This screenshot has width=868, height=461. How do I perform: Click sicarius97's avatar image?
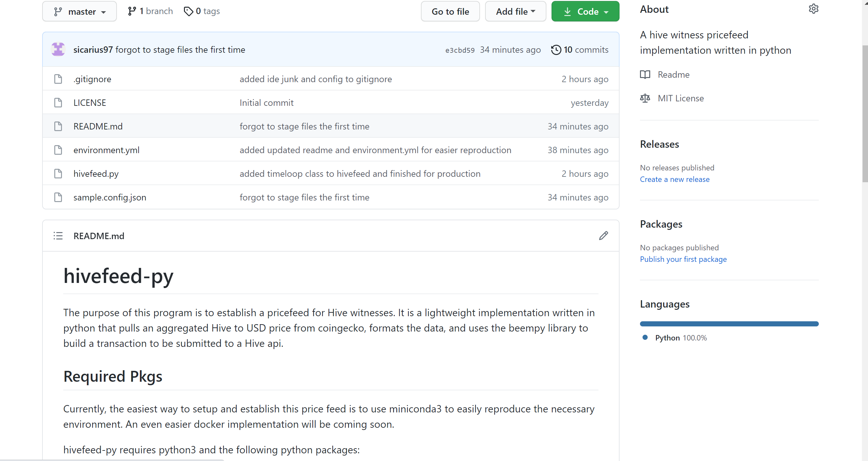(58, 50)
